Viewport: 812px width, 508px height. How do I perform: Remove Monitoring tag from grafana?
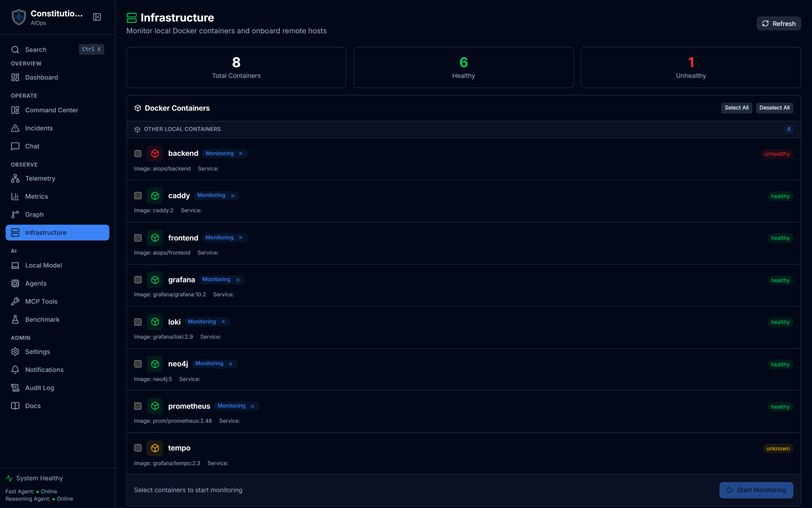pyautogui.click(x=238, y=280)
